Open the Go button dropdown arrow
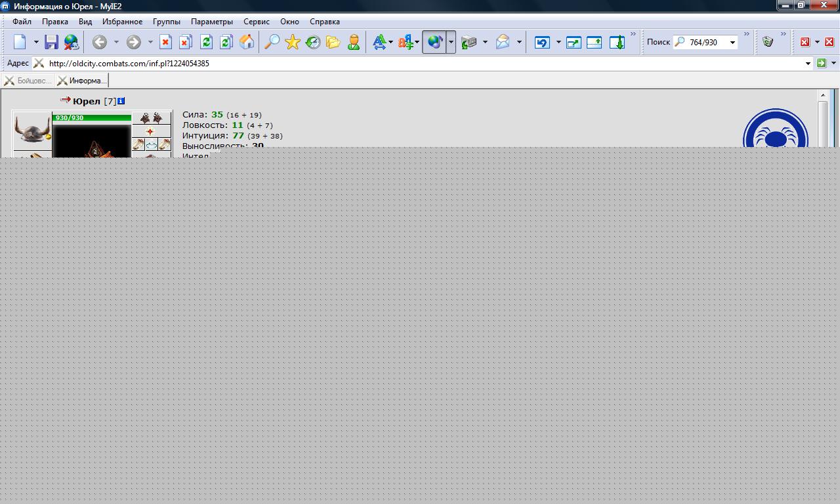Viewport: 840px width, 504px height. coord(833,63)
